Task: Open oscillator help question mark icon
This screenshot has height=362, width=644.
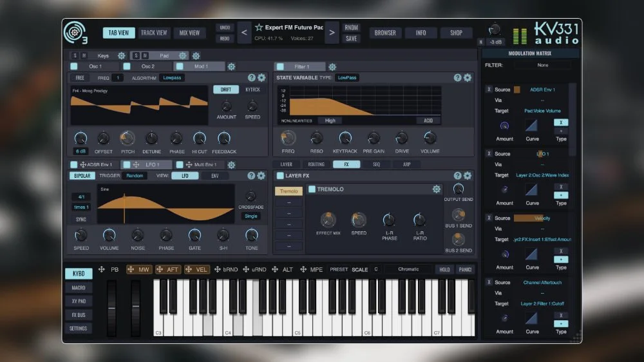Action: 252,78
